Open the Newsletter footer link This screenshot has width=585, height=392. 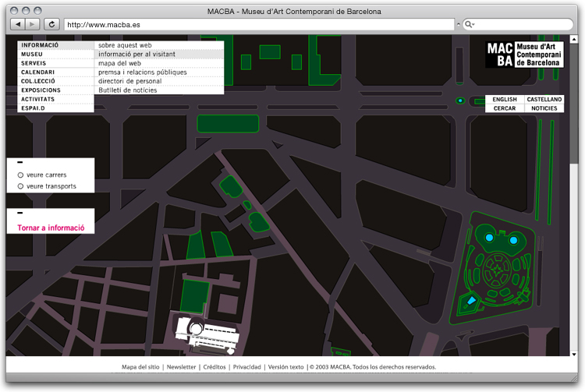coord(181,366)
